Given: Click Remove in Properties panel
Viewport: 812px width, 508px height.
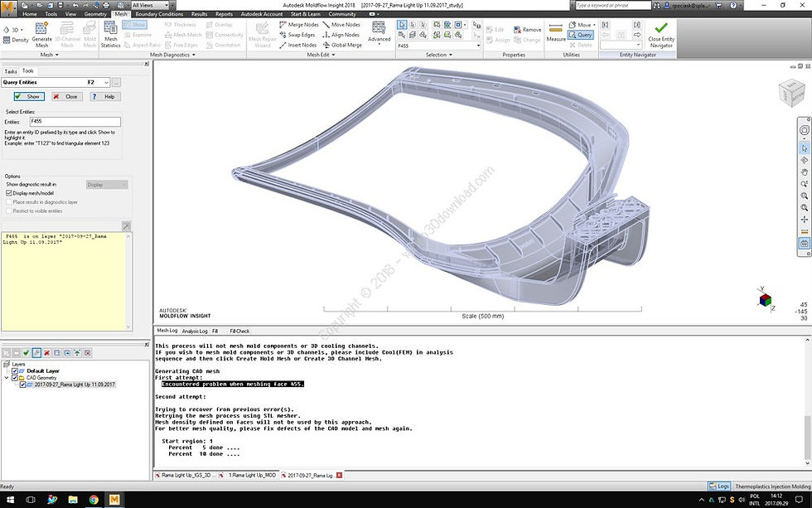Looking at the screenshot, I should 527,30.
